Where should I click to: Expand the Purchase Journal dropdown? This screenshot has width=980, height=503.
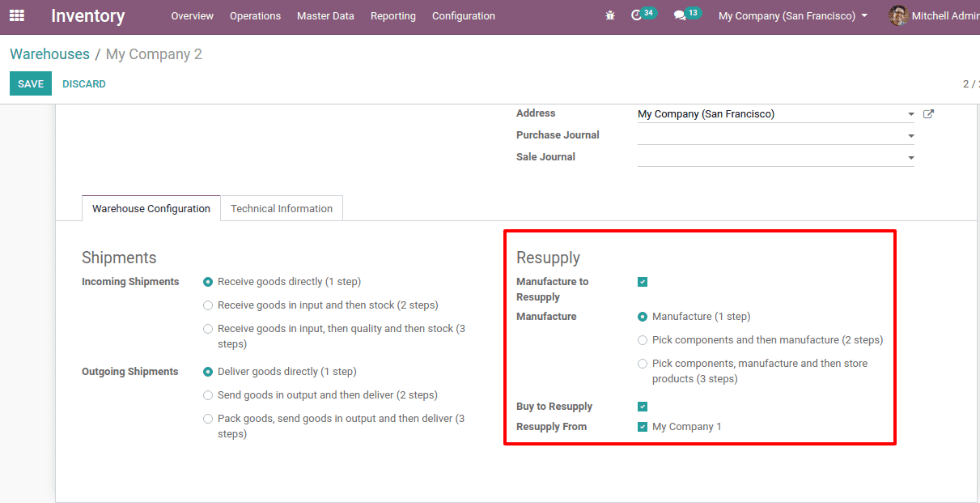pos(911,136)
